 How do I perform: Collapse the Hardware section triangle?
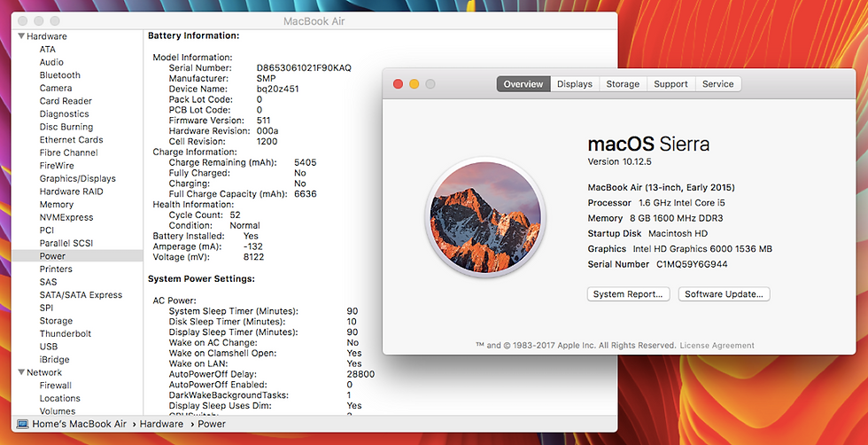click(21, 36)
